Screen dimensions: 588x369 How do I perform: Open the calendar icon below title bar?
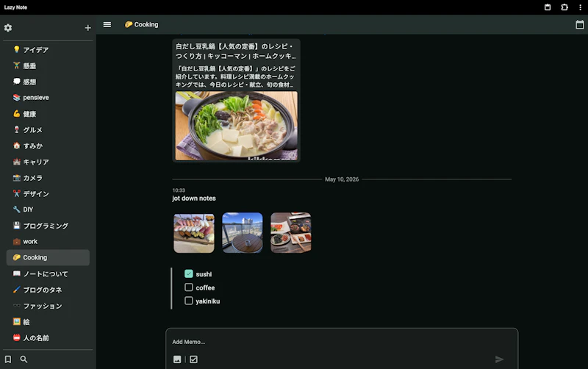pyautogui.click(x=580, y=25)
